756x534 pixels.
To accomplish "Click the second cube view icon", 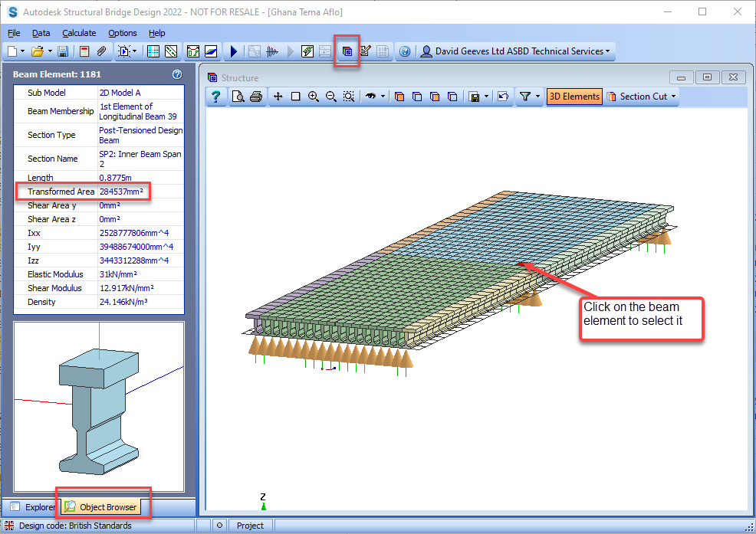I will pyautogui.click(x=417, y=97).
